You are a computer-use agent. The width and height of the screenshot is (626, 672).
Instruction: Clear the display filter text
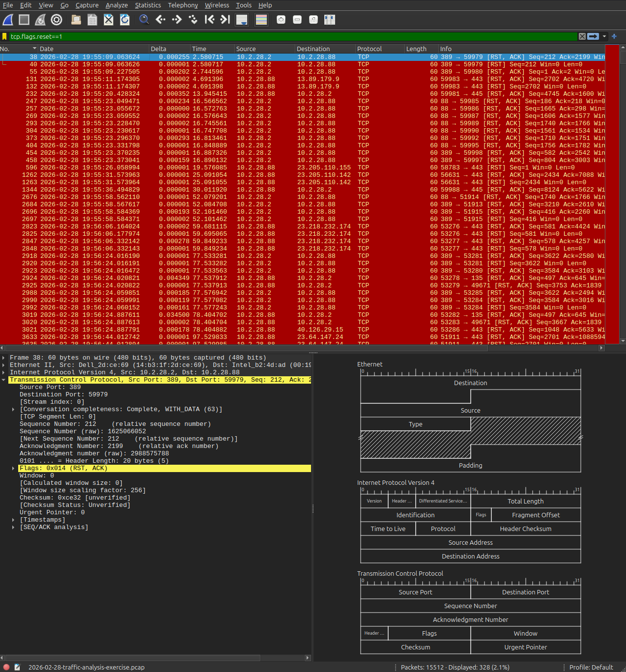[582, 36]
